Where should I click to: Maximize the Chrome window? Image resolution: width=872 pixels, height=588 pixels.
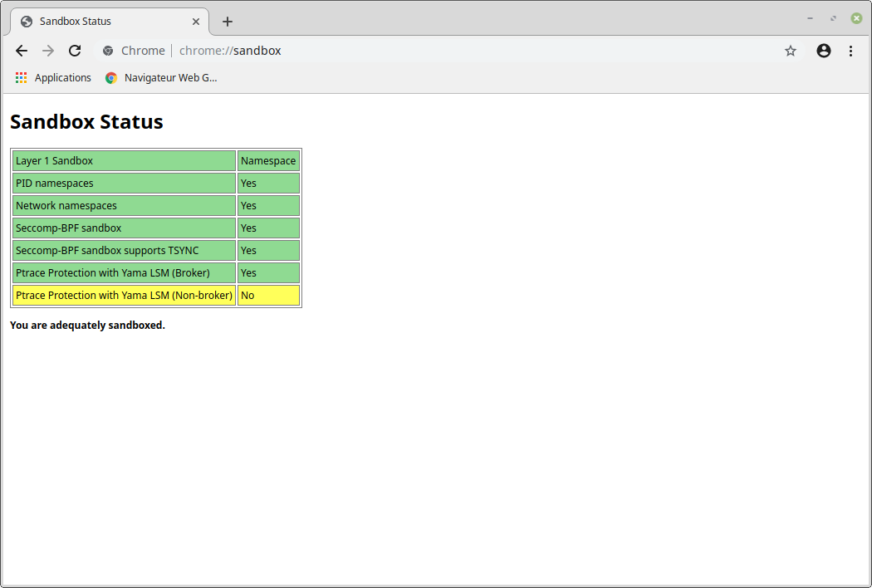tap(833, 17)
